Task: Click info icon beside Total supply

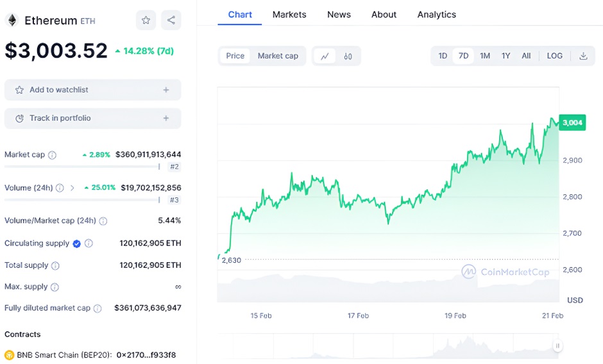Action: pos(55,265)
